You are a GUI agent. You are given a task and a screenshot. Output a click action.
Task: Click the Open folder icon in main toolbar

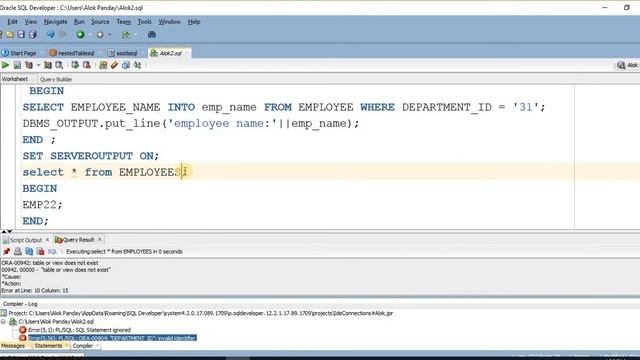click(10, 35)
